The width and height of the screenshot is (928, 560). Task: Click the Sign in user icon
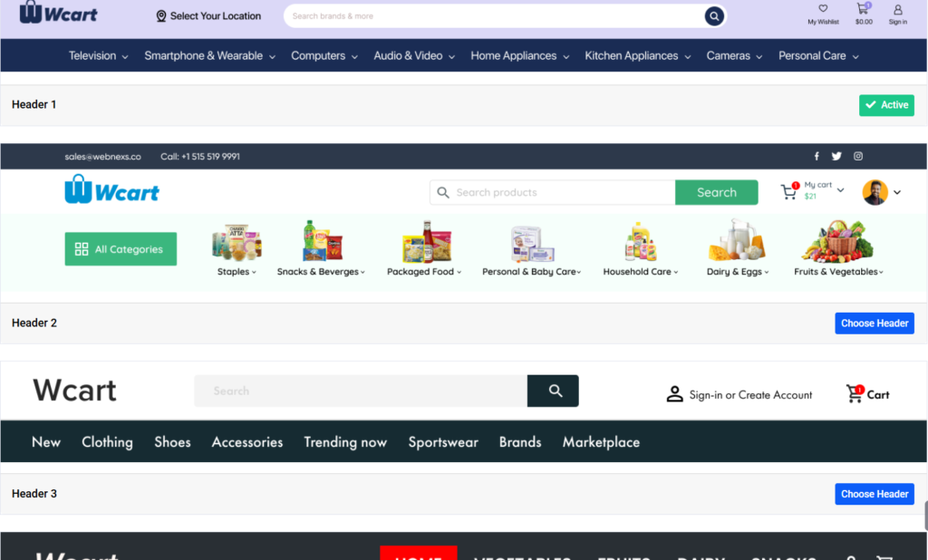click(x=898, y=9)
